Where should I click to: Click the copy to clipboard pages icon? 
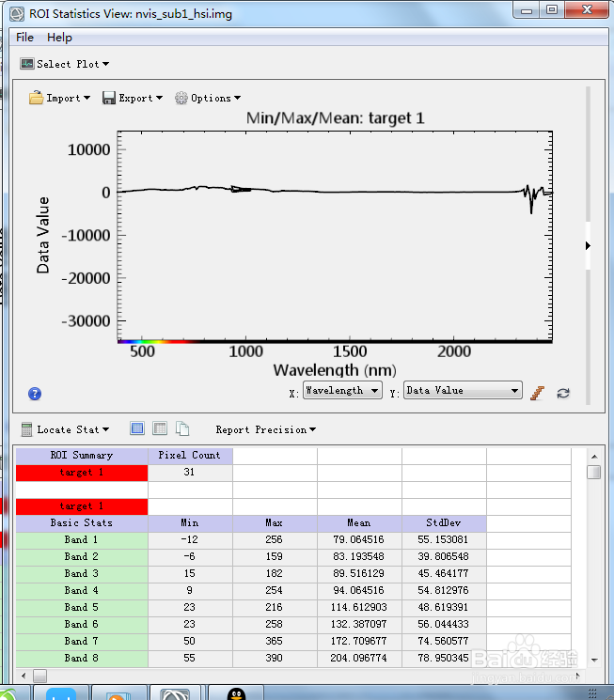(182, 428)
